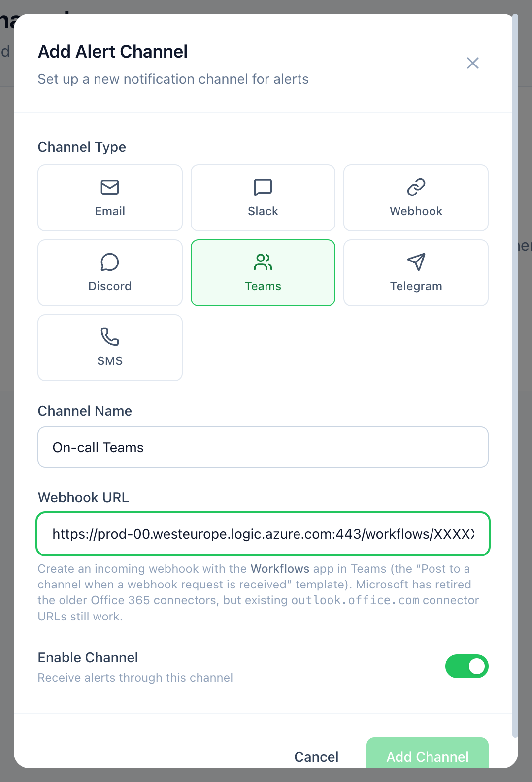Click the 'Workflows' word in help text
This screenshot has height=782, width=532.
pyautogui.click(x=280, y=569)
